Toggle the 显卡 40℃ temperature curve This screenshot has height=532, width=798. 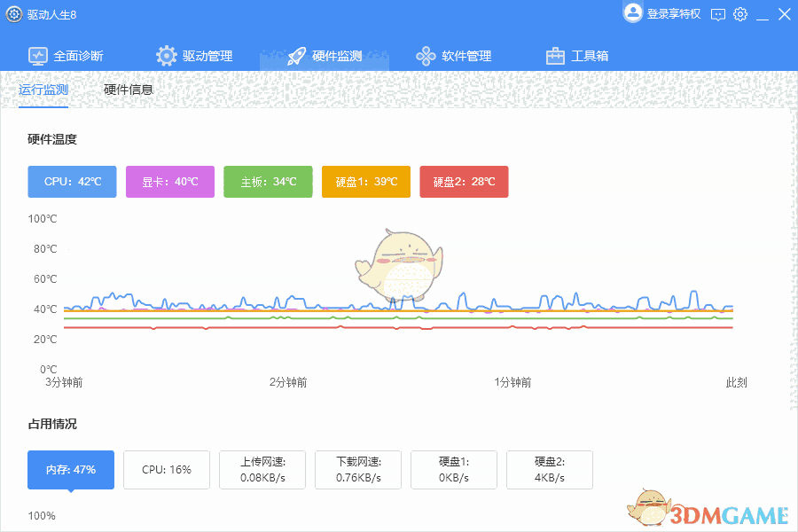pos(169,182)
